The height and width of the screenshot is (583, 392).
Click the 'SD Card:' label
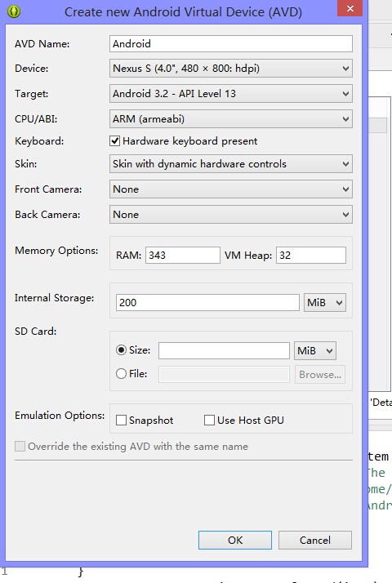(x=36, y=332)
